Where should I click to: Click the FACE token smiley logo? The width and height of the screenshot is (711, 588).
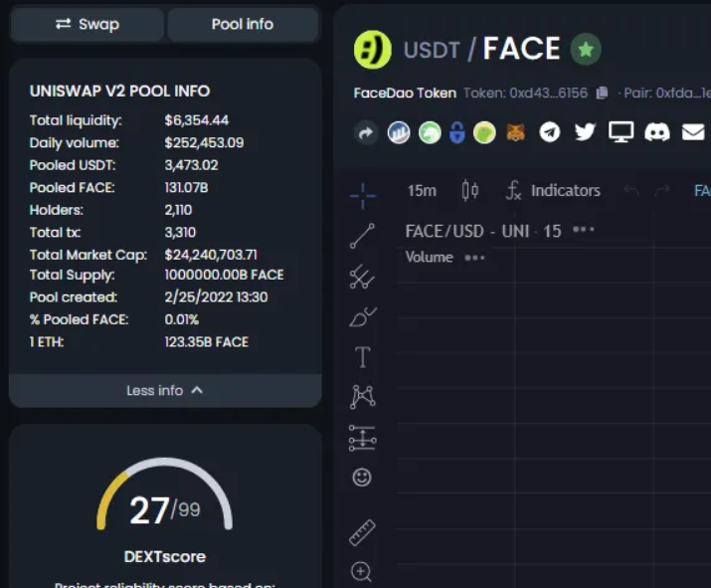tap(372, 50)
